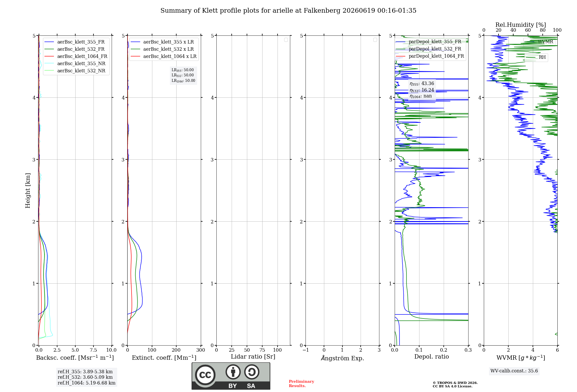Click the Rel.Humidity [%] axis title
Screen dimensions: 577x392
point(521,25)
